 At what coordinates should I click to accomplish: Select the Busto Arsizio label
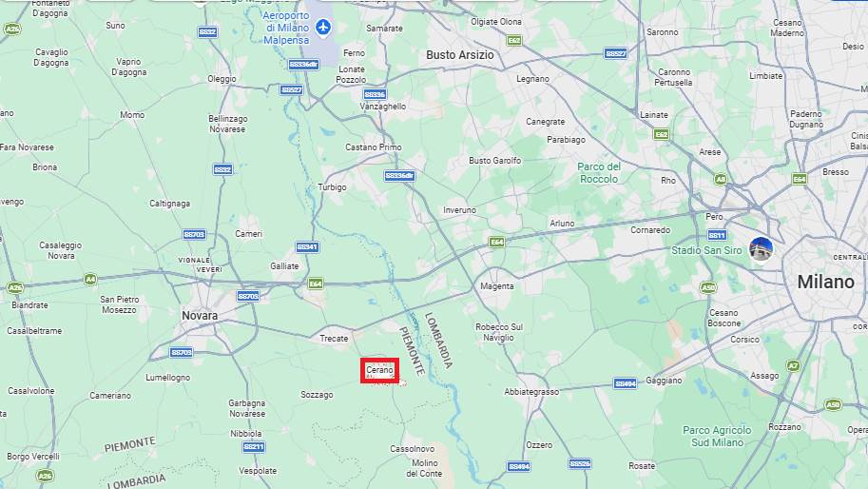pos(460,55)
